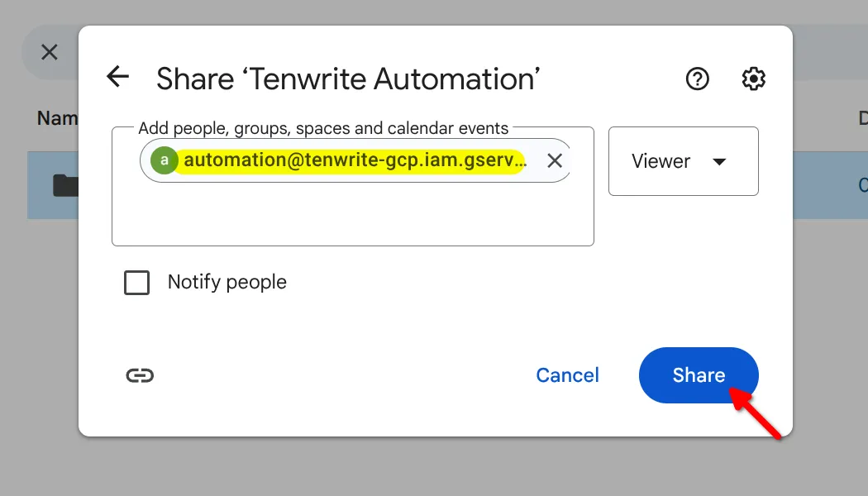Select the highlighted automation email address
The width and height of the screenshot is (868, 496).
354,160
